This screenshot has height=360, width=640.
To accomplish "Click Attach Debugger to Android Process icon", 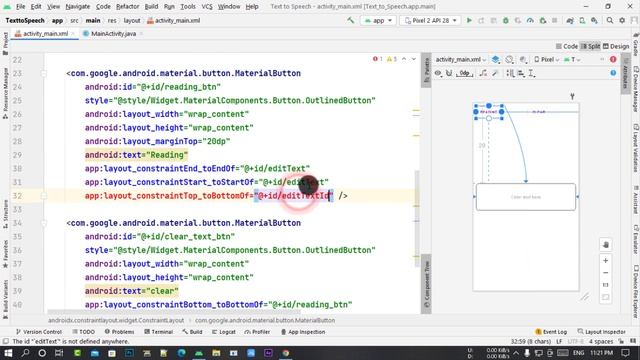I will [542, 20].
